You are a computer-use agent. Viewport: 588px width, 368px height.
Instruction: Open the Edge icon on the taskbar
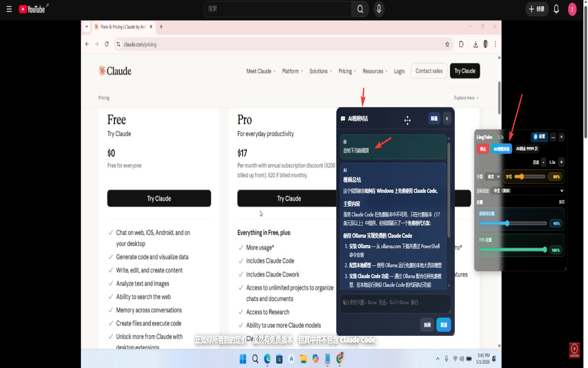coord(267,359)
